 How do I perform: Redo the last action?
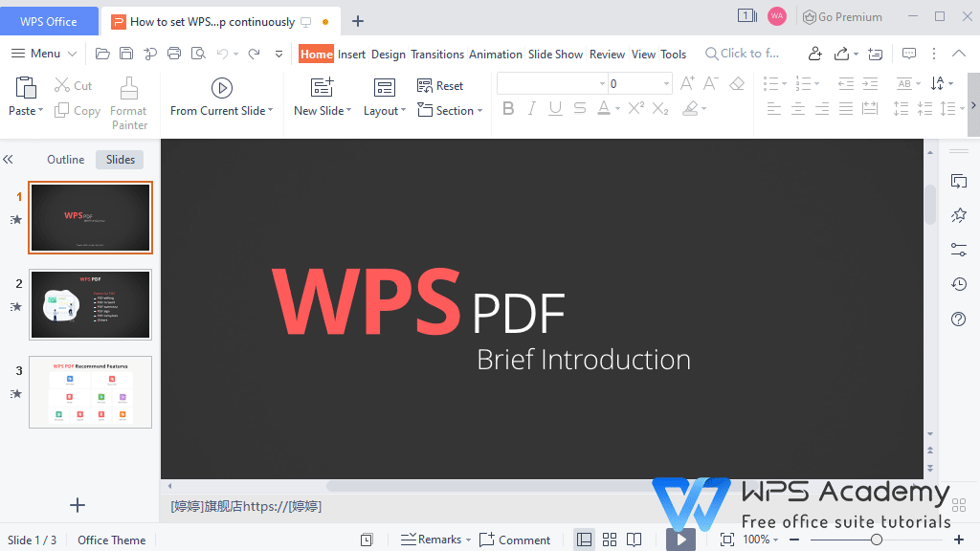click(254, 54)
